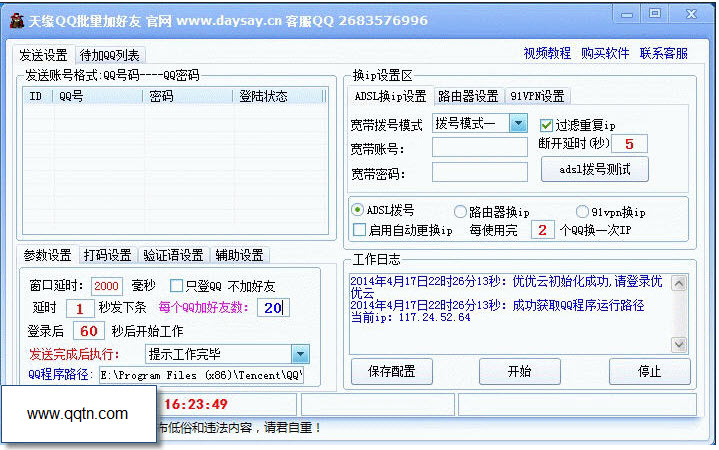The width and height of the screenshot is (719, 450).
Task: Click 购买软件 link
Action: pyautogui.click(x=605, y=53)
